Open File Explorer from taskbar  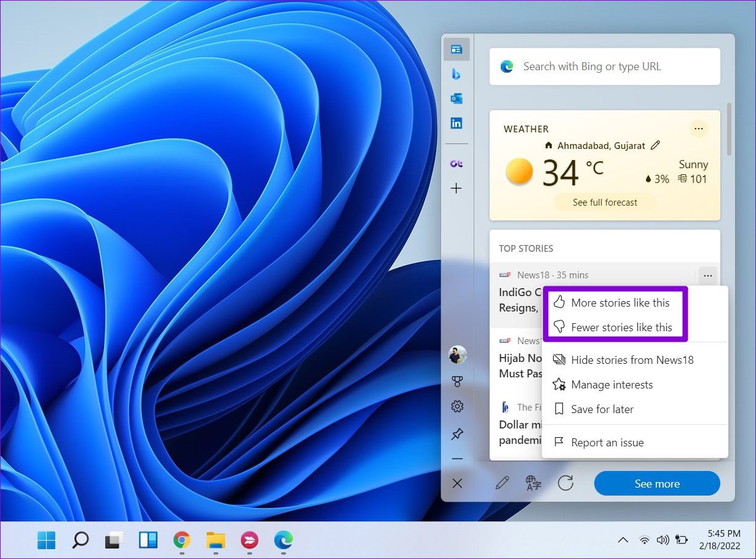(x=215, y=540)
